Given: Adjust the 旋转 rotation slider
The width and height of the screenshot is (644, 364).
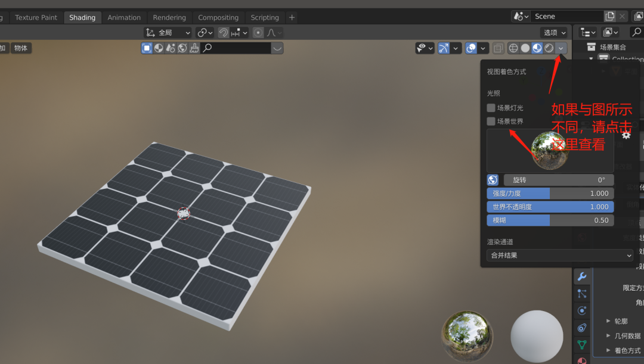Looking at the screenshot, I should pyautogui.click(x=559, y=180).
